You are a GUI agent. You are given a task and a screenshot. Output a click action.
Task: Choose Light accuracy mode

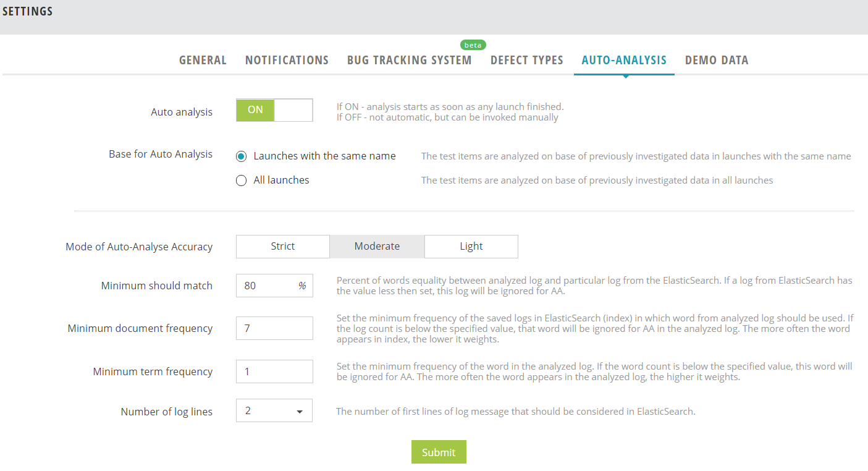pos(471,246)
